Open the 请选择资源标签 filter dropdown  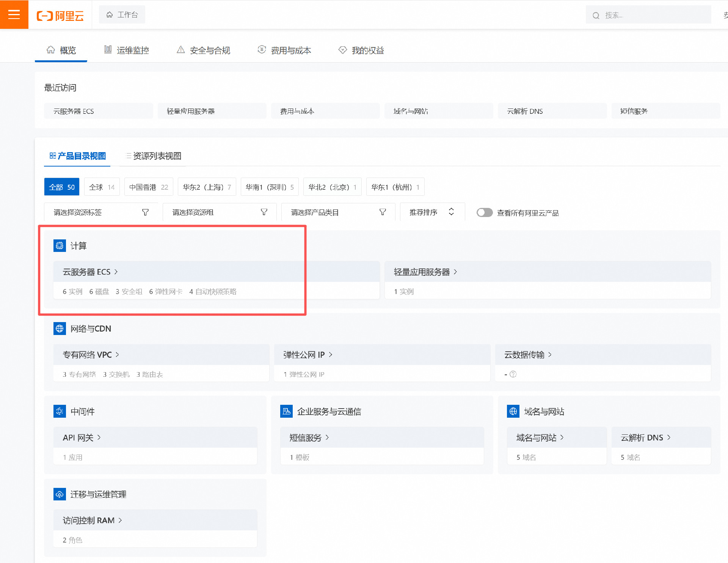coord(101,212)
